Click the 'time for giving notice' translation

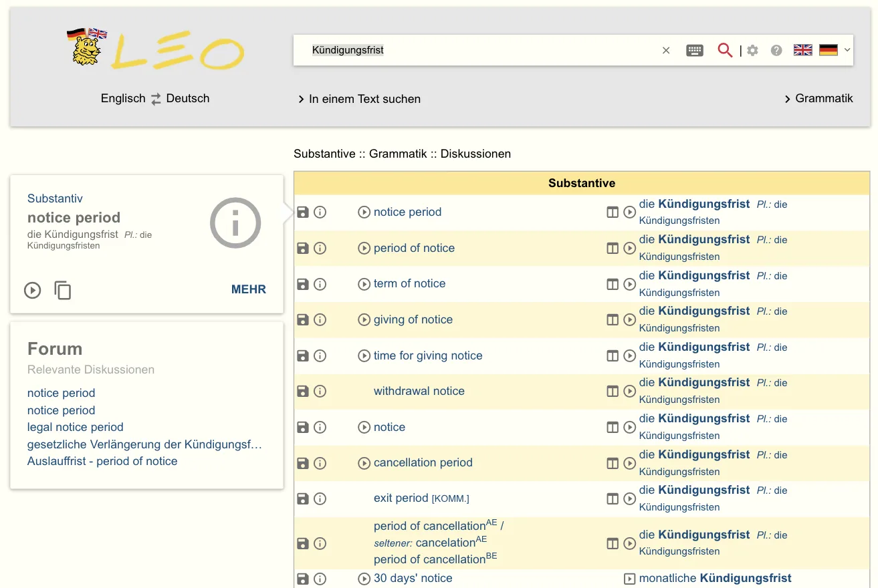coord(428,355)
